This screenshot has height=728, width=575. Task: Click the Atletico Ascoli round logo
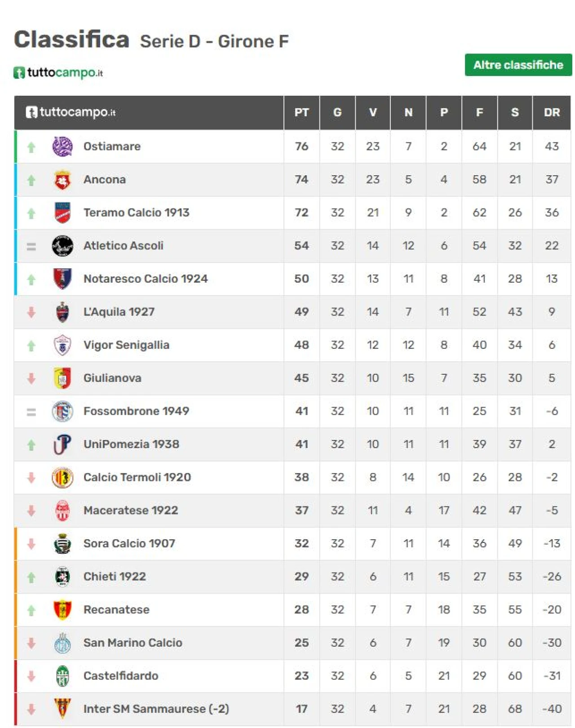62,246
